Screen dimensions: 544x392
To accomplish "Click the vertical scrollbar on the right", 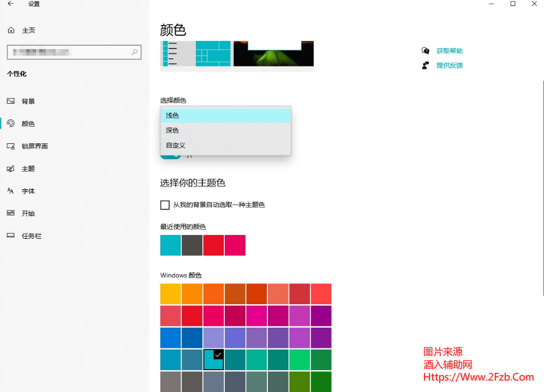I will coord(542,188).
